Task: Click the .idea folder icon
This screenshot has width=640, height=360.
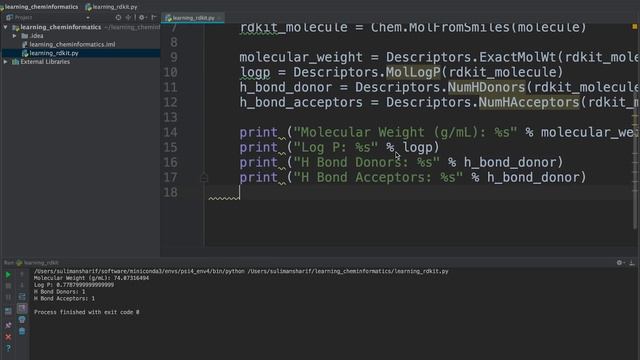Action: (x=24, y=36)
